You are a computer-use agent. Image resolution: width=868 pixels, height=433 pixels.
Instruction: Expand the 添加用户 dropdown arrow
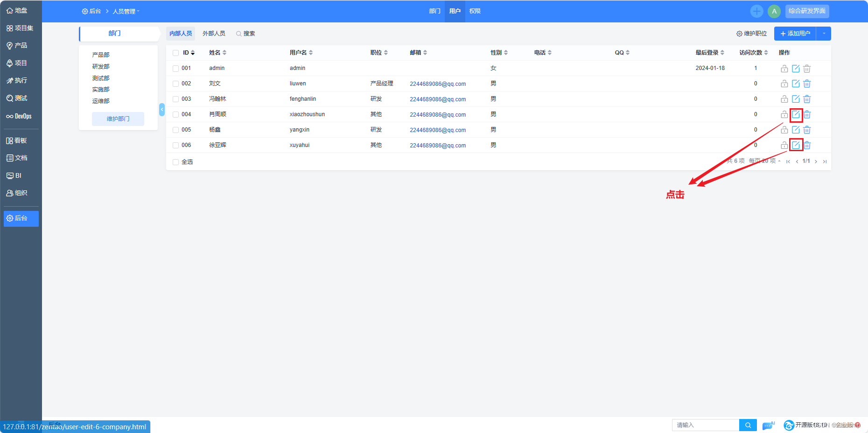point(824,34)
